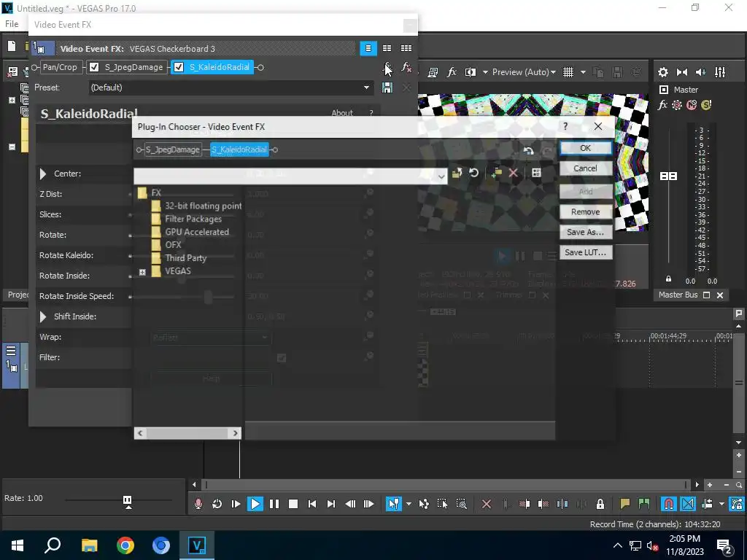Open Windows search from the taskbar

(x=53, y=545)
